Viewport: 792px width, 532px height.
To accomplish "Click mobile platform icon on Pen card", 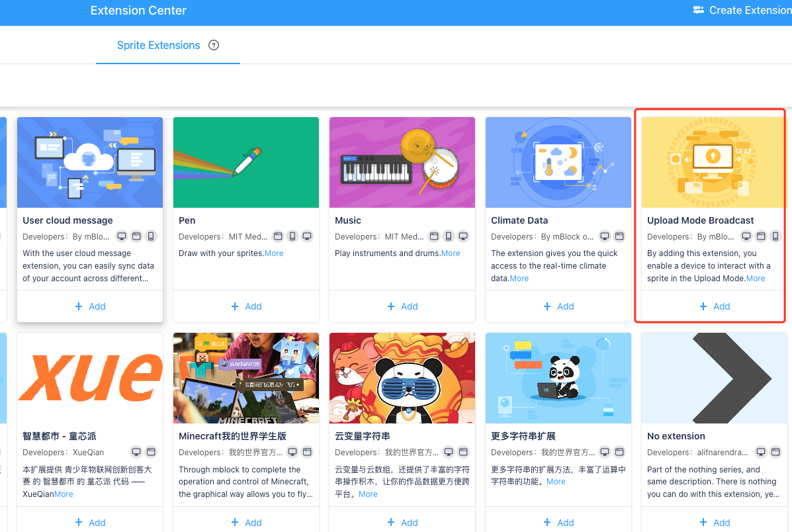I will [x=292, y=236].
